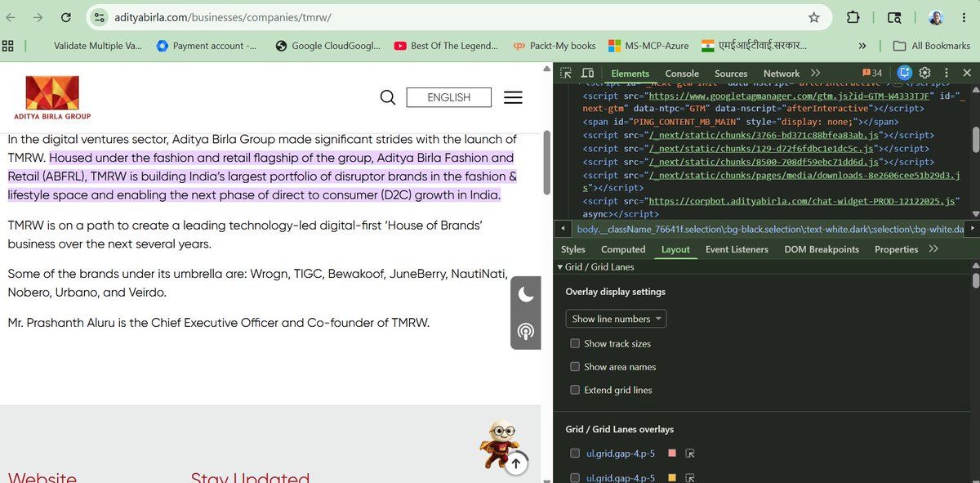980x483 pixels.
Task: Click the address bar URL field
Action: [x=457, y=17]
